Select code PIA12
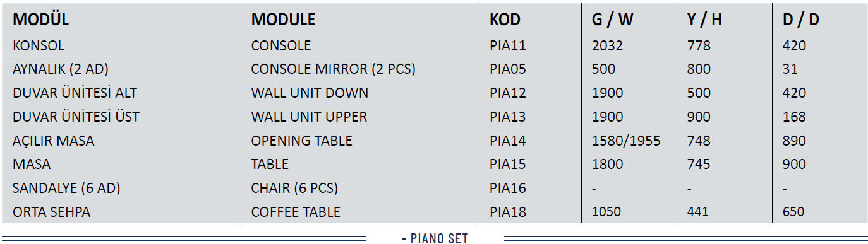 tap(508, 93)
